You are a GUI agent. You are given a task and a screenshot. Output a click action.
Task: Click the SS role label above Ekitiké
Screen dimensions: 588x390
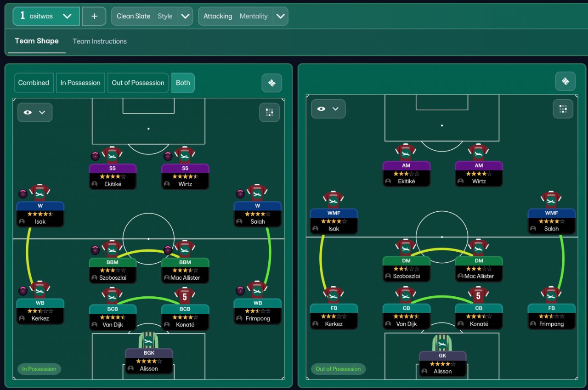[x=113, y=168]
